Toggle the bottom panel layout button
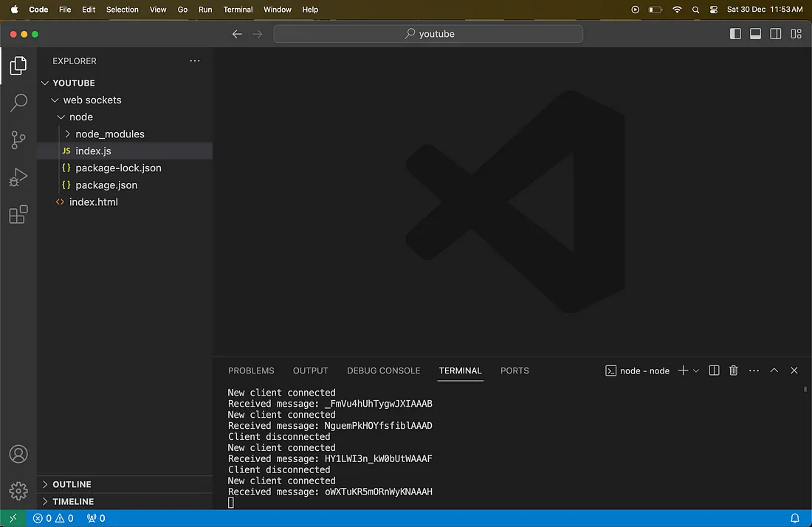812x527 pixels. 755,34
